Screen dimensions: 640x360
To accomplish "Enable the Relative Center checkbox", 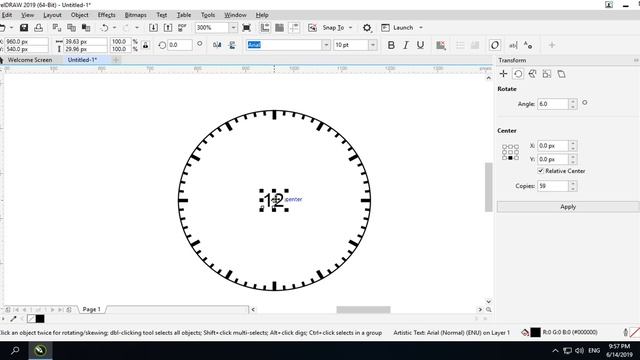I will point(540,171).
